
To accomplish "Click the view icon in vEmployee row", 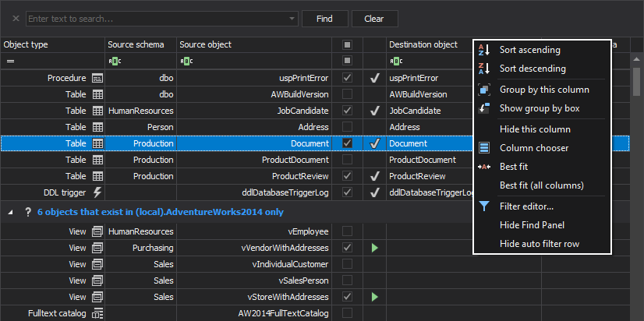I will 97,231.
